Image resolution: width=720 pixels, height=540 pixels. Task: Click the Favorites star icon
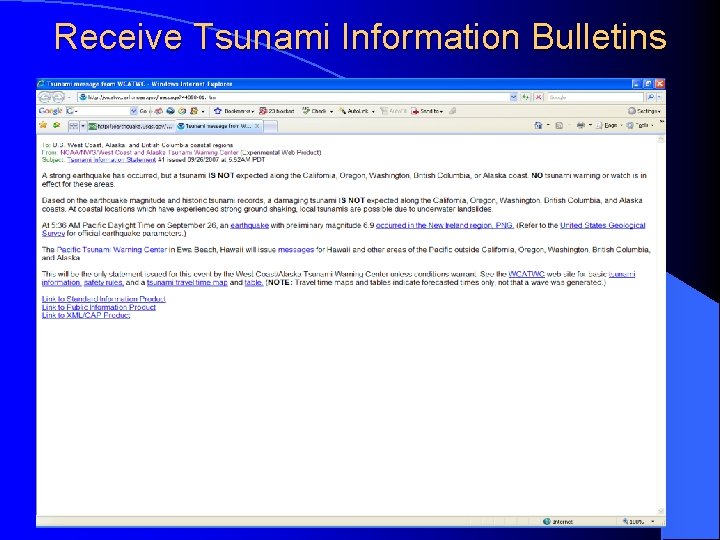click(43, 125)
